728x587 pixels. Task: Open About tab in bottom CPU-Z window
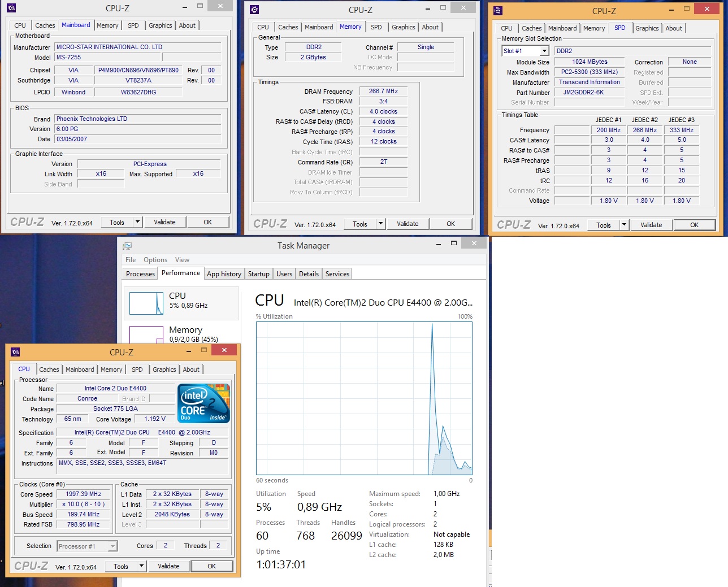(191, 369)
